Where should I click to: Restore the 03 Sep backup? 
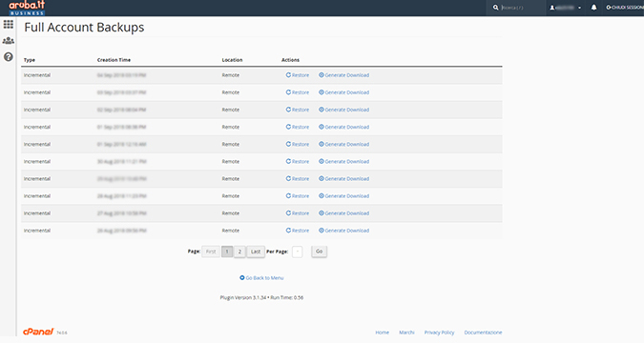pyautogui.click(x=298, y=92)
